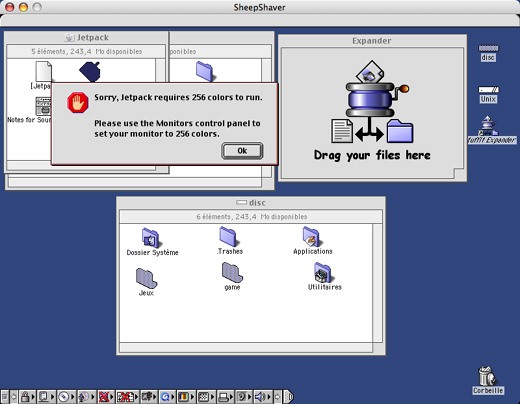Select the StuffIt Expander desktop icon
The image size is (520, 404).
pyautogui.click(x=488, y=125)
